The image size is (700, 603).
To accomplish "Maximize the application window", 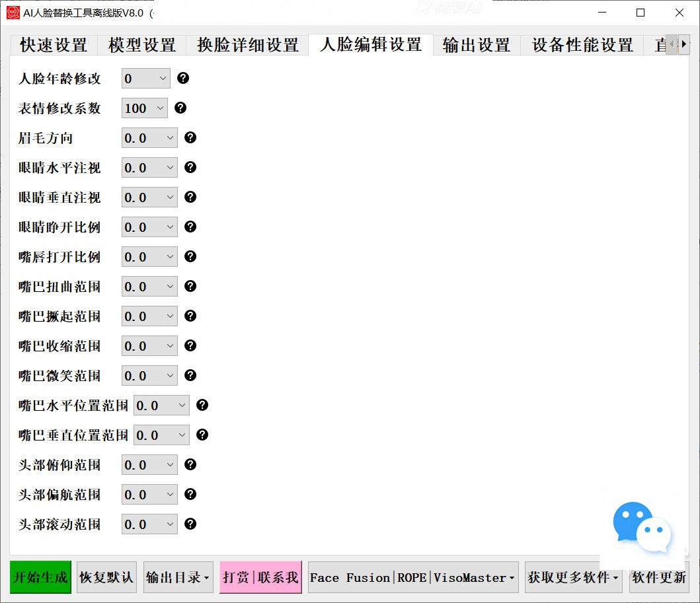I will click(x=640, y=13).
